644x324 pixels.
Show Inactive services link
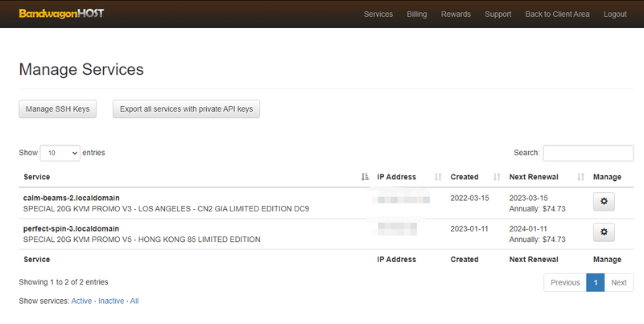[x=111, y=301]
